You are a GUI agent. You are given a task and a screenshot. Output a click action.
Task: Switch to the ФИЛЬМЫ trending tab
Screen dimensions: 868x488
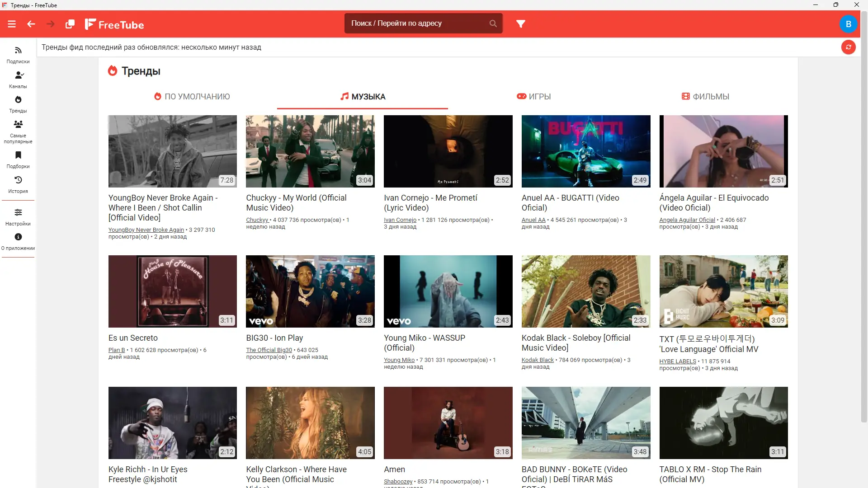pos(705,96)
